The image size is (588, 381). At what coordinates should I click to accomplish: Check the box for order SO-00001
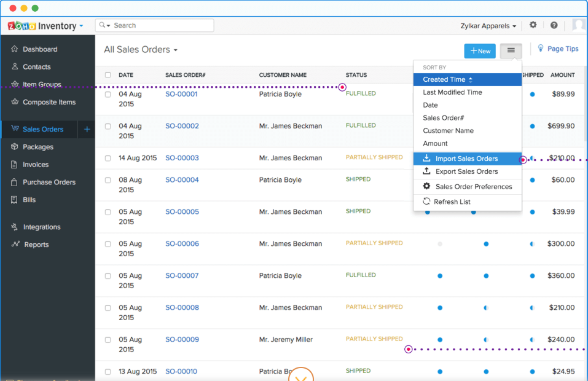point(108,95)
